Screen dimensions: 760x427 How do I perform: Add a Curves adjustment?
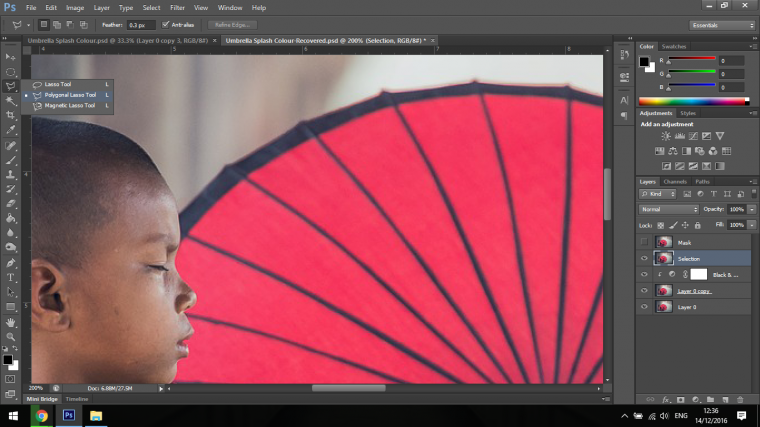[694, 136]
